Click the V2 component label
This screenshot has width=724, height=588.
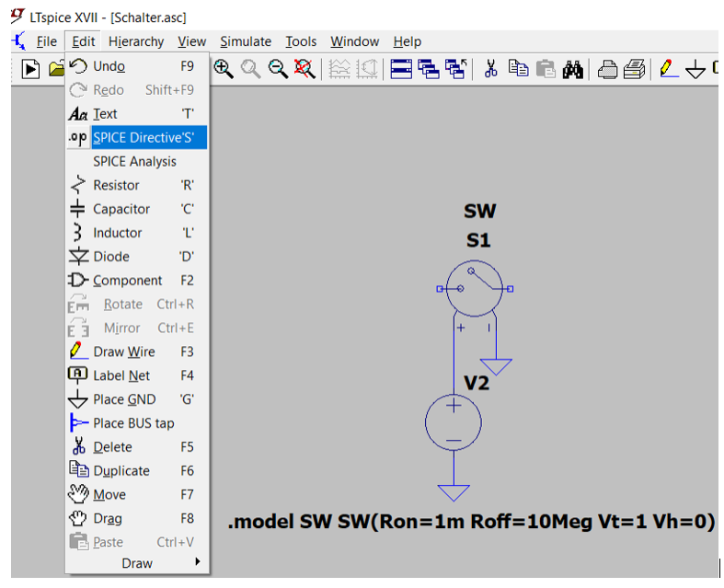(x=476, y=383)
